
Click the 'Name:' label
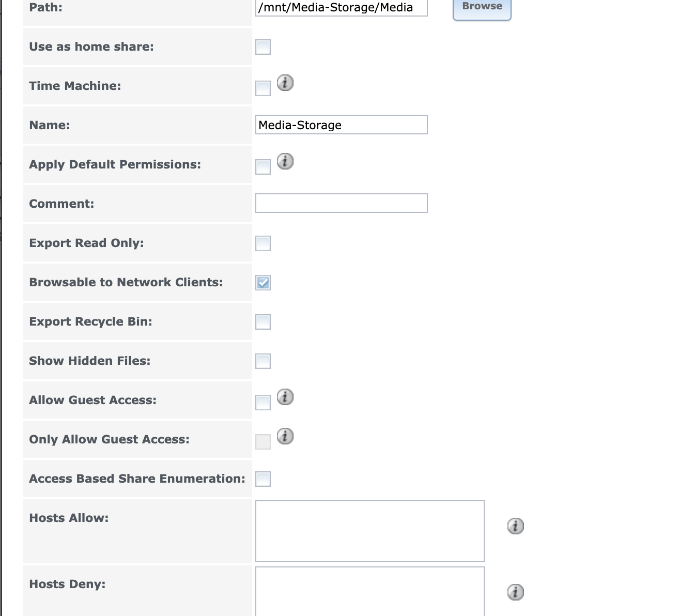pyautogui.click(x=50, y=125)
